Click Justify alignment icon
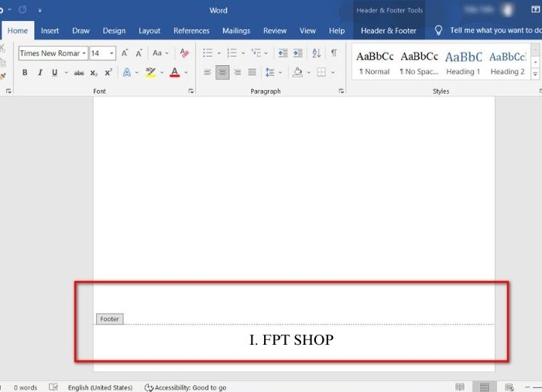 click(252, 73)
